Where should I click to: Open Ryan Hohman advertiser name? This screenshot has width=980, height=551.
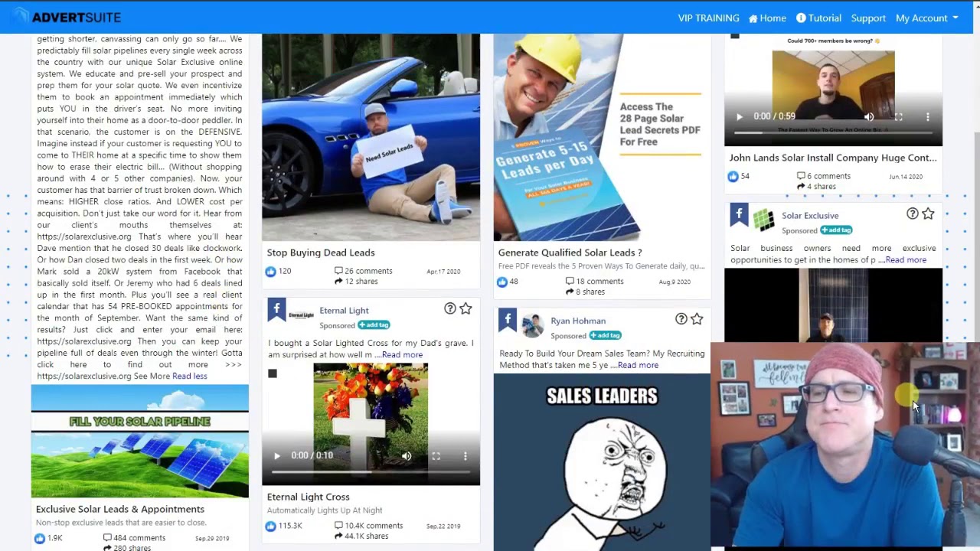coord(578,321)
